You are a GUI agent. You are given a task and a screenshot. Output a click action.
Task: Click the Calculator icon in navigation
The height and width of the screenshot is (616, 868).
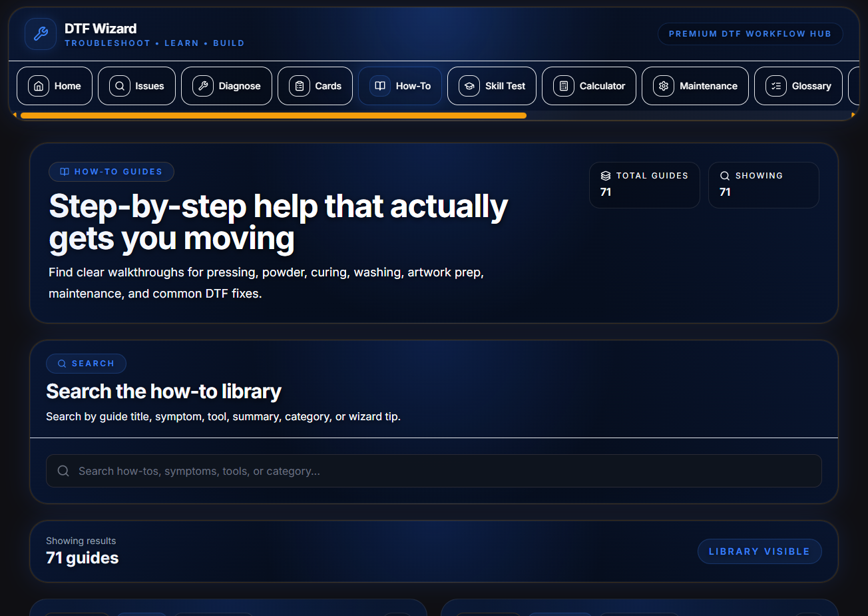point(564,86)
